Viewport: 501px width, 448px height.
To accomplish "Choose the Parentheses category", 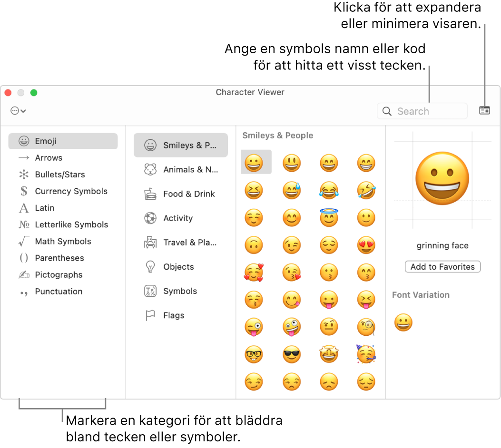I will [63, 258].
